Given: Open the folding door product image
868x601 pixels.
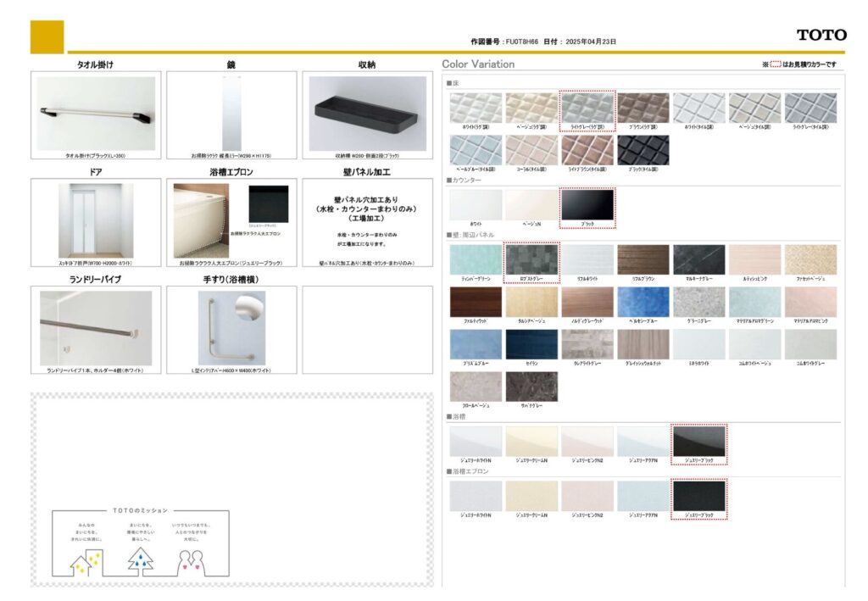Looking at the screenshot, I should point(96,220).
